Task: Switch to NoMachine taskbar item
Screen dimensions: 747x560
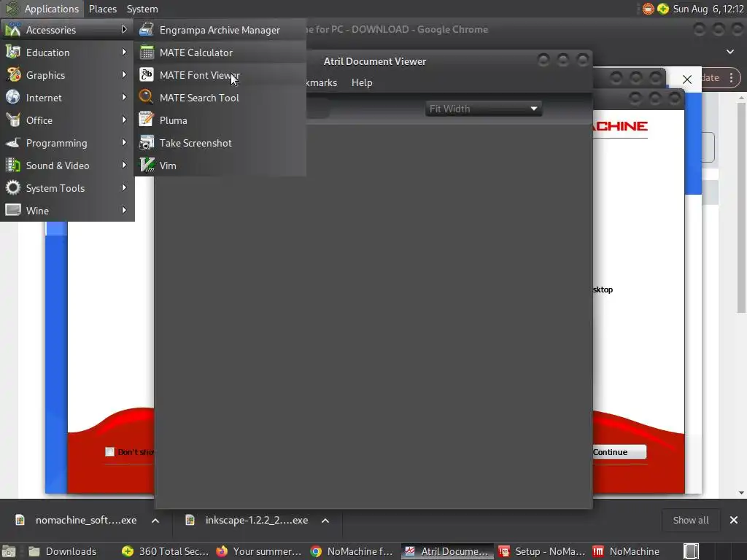Action: 626,551
